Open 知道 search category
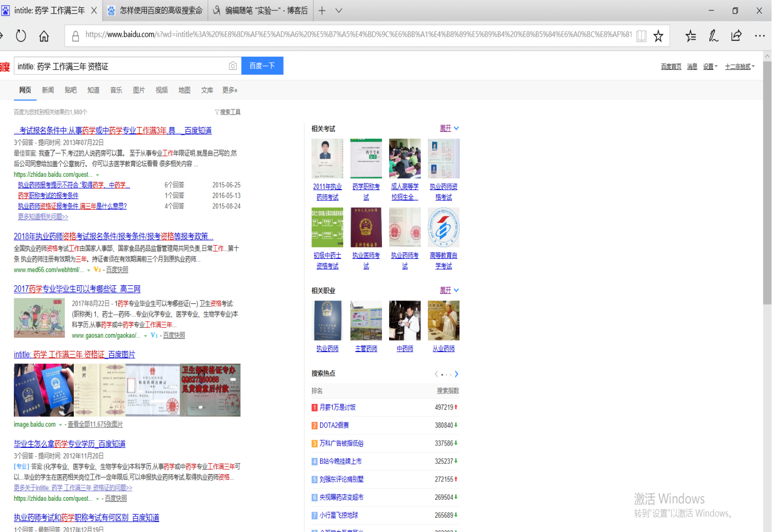The width and height of the screenshot is (772, 532). (93, 90)
